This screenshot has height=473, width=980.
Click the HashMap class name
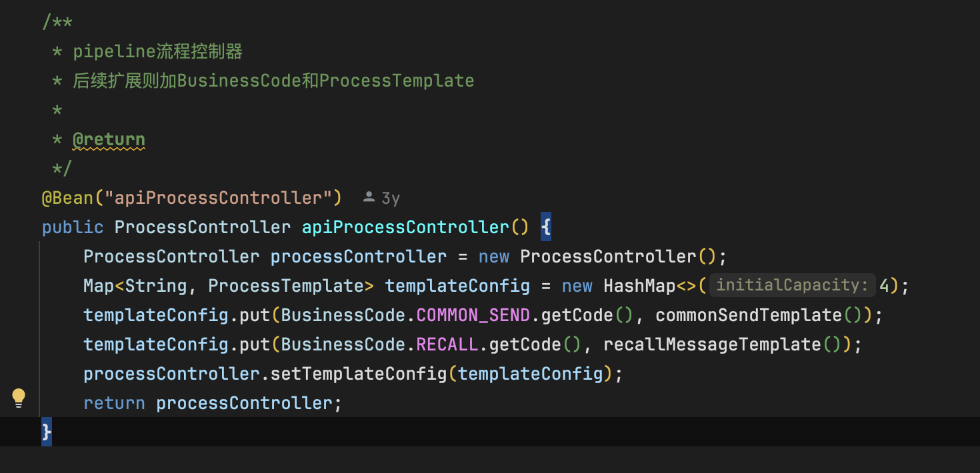coord(639,286)
